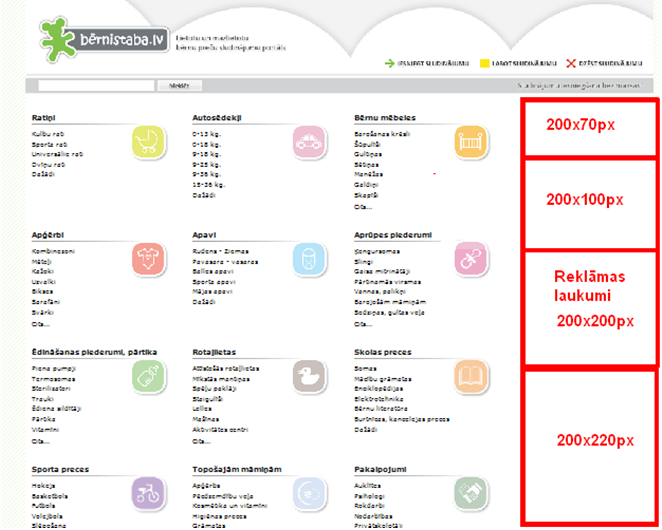Open the Iesniegt sludinājumu link
This screenshot has height=530, width=662.
point(433,63)
